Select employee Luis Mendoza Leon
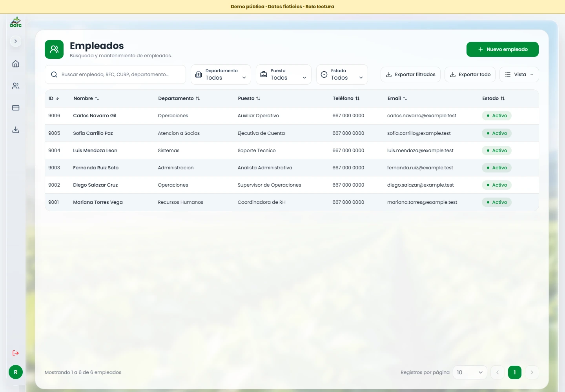Screen dimensions: 565x392 (x=95, y=151)
